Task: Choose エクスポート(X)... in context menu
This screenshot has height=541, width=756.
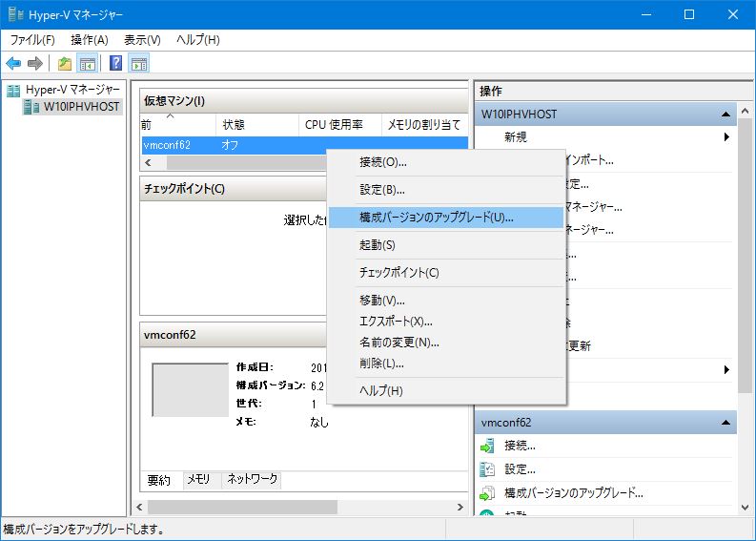Action: 446,321
